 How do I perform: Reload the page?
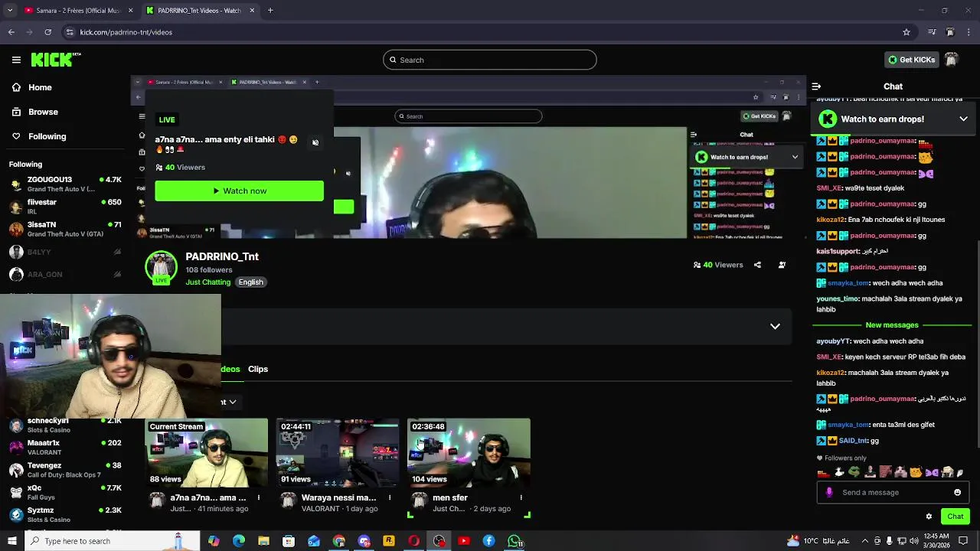pyautogui.click(x=48, y=32)
